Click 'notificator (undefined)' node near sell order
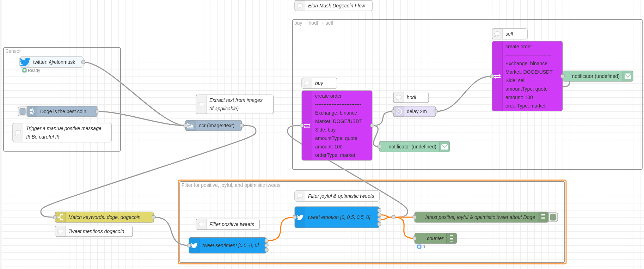Image resolution: width=644 pixels, height=269 pixels. tap(598, 76)
